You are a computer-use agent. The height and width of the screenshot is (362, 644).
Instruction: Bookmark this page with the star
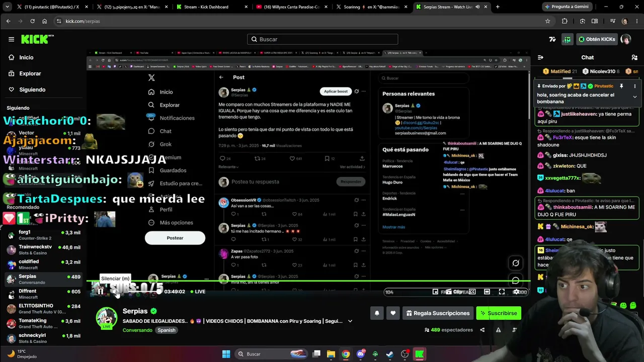click(548, 21)
